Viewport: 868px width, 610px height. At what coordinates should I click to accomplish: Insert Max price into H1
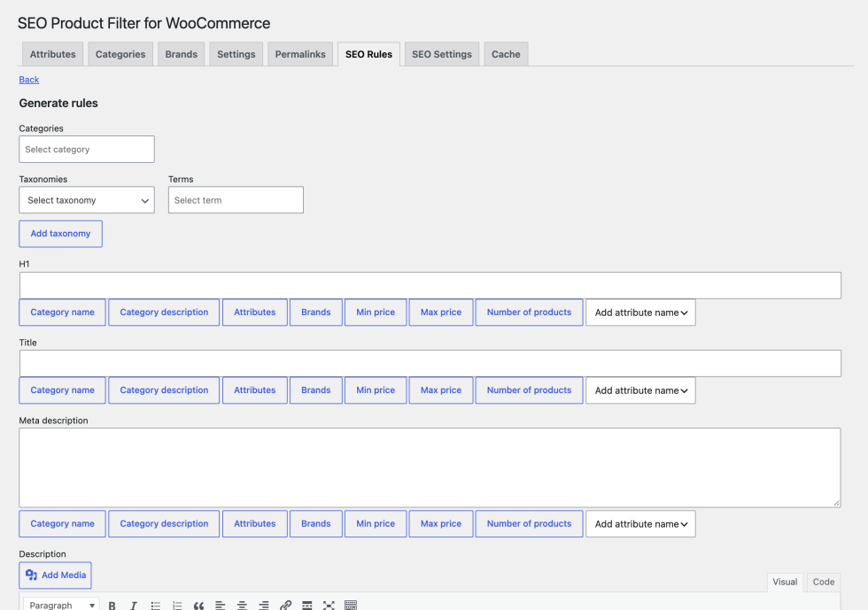point(441,313)
